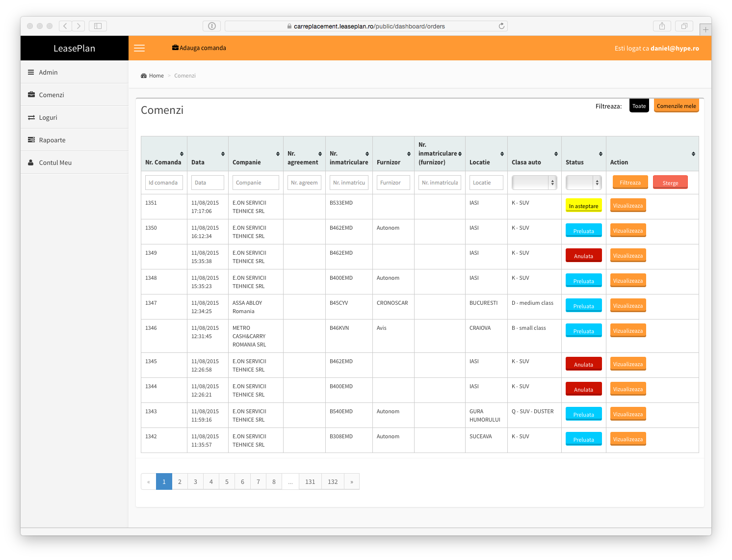Go forward with the browser forward arrow
This screenshot has width=732, height=560.
[x=78, y=26]
